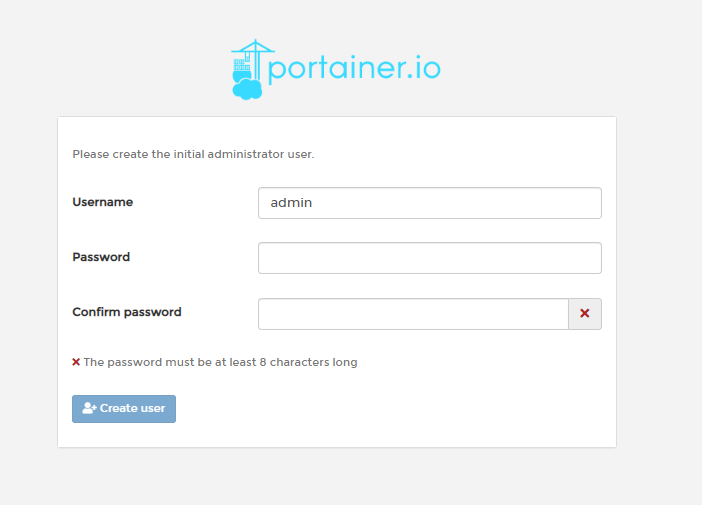Viewport: 702px width, 505px height.
Task: Click the "8 characters long" error text
Action: (308, 362)
